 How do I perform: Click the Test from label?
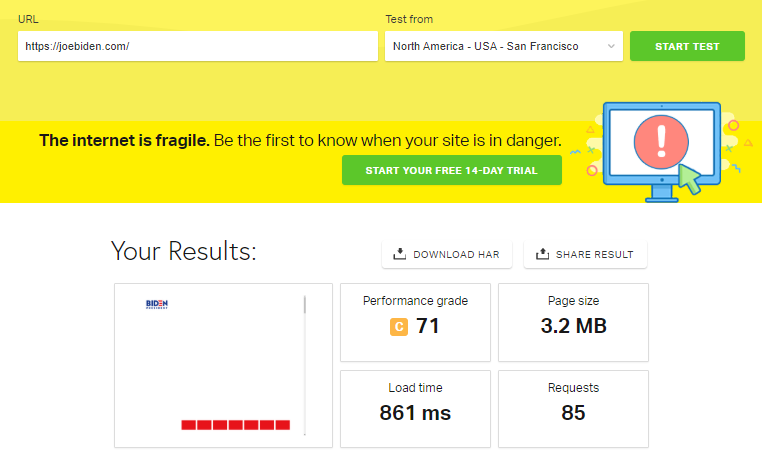point(409,19)
